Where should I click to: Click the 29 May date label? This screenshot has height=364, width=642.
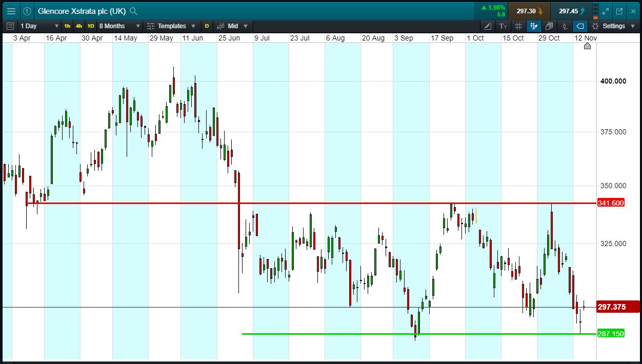tap(162, 38)
